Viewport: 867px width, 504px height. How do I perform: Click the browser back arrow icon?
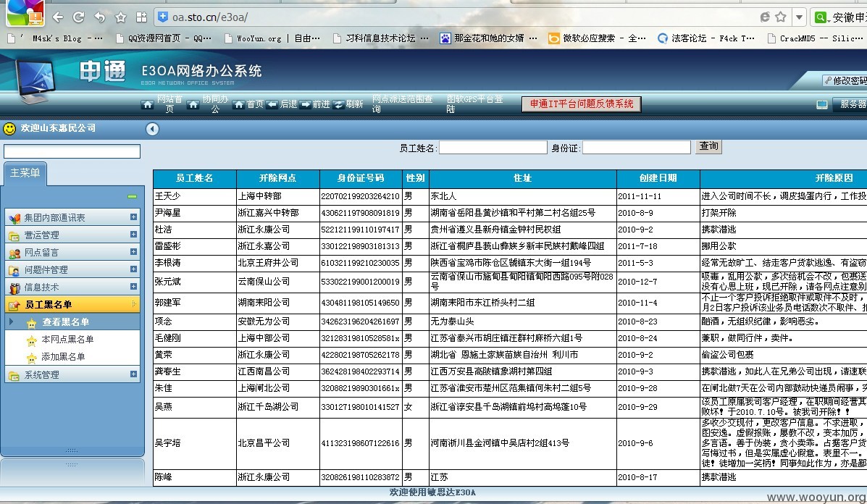coord(57,17)
